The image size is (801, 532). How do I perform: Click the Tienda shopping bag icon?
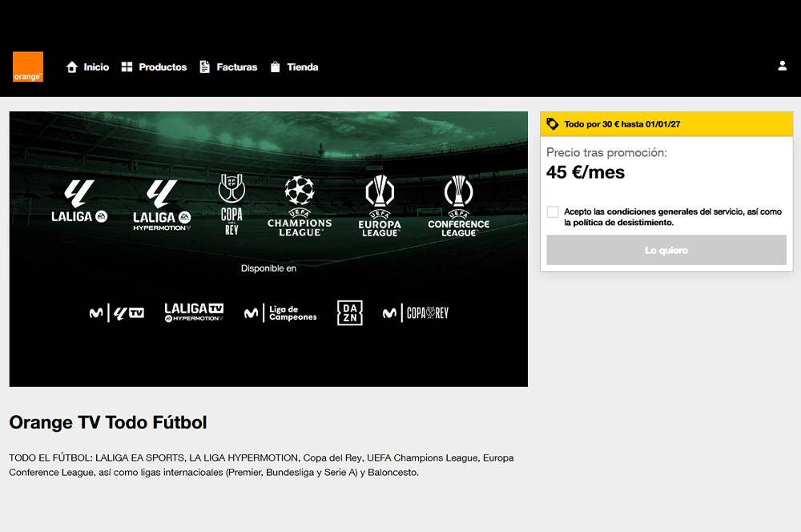(x=275, y=67)
